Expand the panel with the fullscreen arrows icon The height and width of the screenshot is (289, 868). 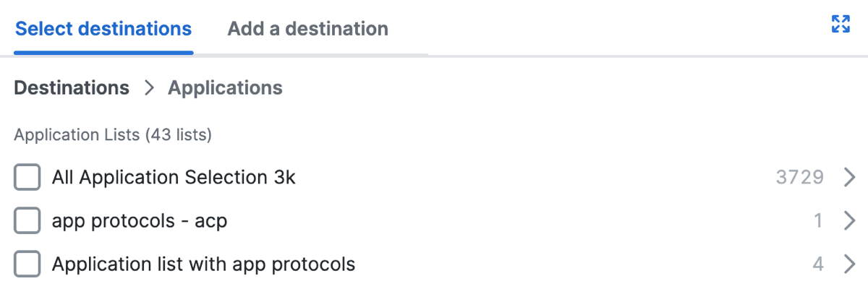(841, 24)
